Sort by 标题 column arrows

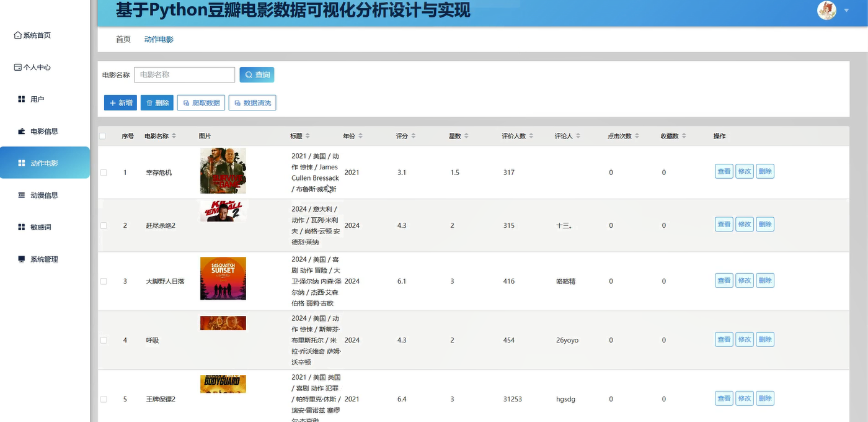coord(308,136)
